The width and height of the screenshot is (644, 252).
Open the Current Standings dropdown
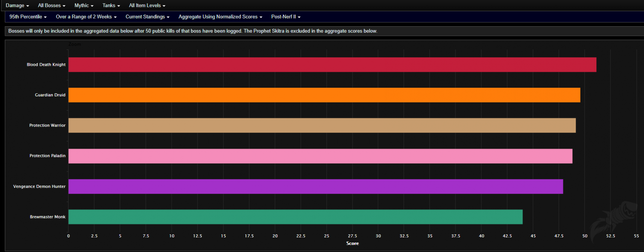click(147, 17)
